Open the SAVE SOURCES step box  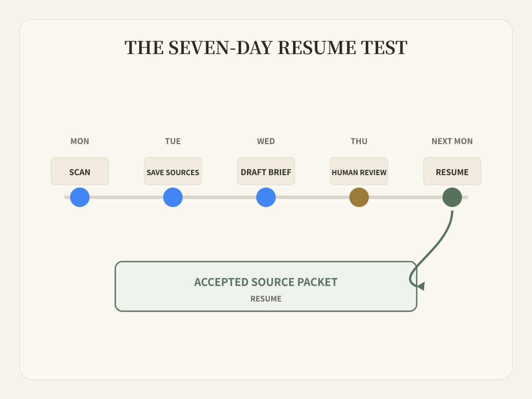pos(173,171)
